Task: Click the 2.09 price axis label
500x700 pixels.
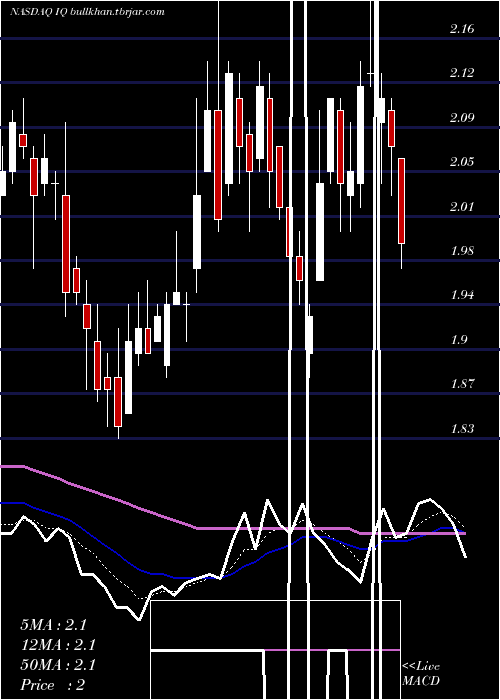Action: click(x=462, y=118)
